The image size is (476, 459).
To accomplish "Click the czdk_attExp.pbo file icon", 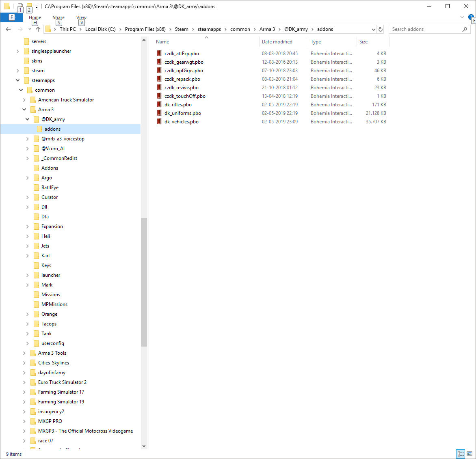I will pyautogui.click(x=159, y=54).
